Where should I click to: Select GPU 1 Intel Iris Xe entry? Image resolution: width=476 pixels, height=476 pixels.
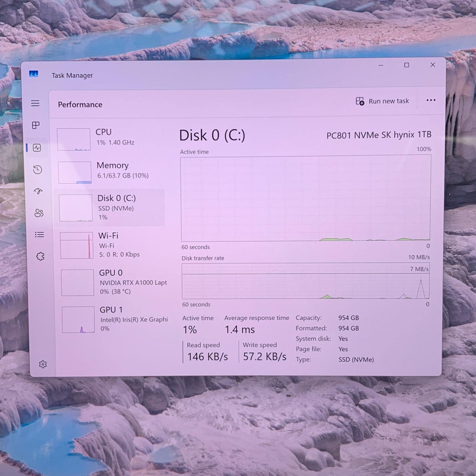click(115, 319)
